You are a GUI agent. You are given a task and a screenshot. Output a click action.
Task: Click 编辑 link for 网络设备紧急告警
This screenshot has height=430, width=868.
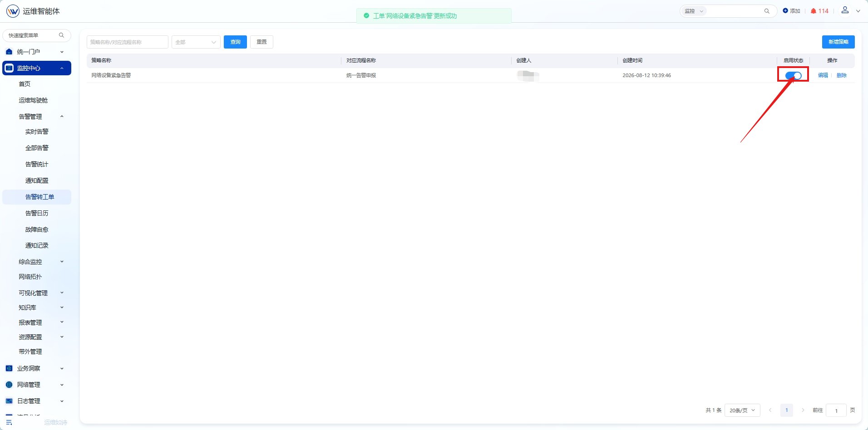click(x=823, y=75)
